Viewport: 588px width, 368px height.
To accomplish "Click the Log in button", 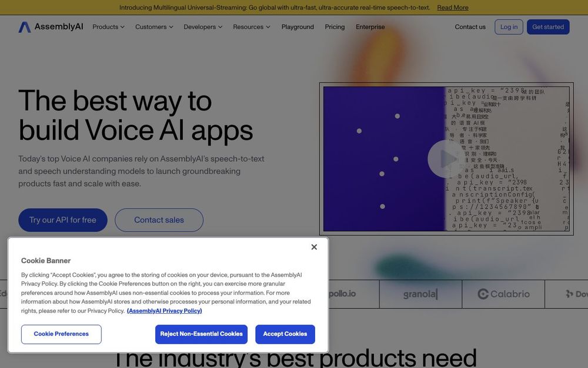I will pyautogui.click(x=509, y=26).
